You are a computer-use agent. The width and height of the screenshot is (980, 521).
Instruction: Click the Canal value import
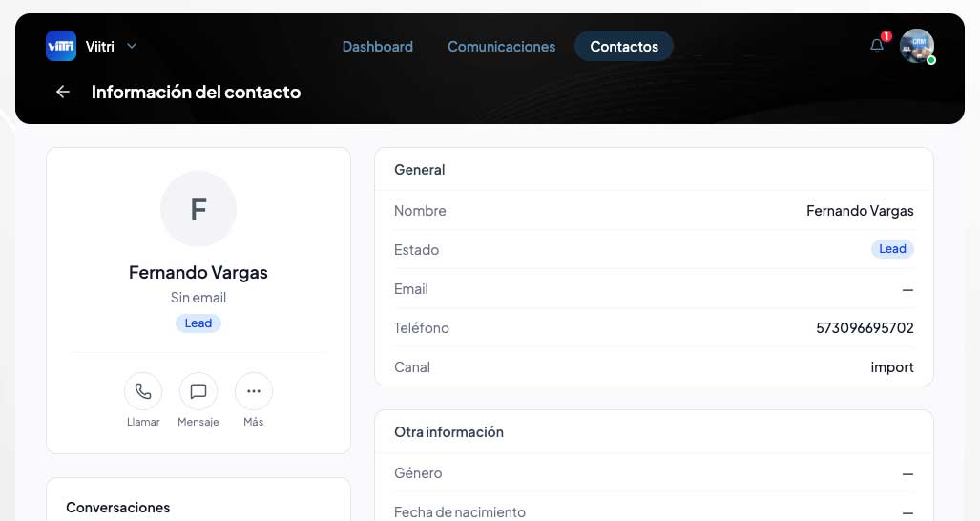pyautogui.click(x=892, y=367)
